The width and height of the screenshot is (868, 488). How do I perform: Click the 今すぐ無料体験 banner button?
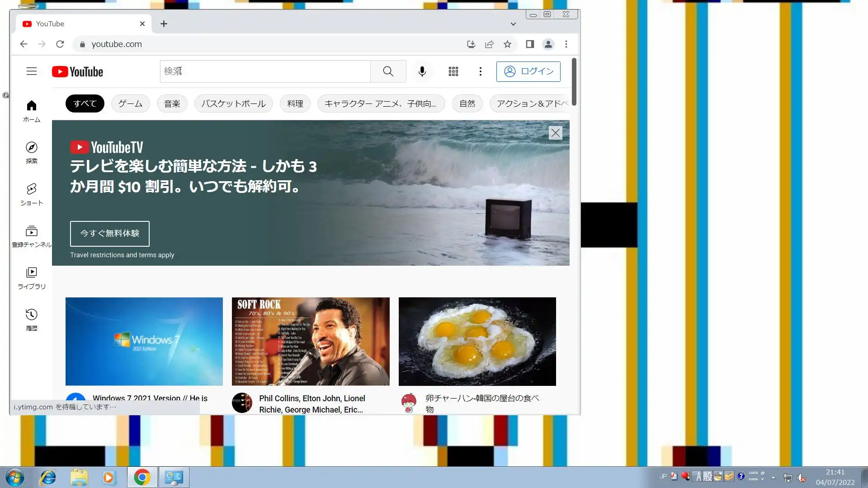109,234
